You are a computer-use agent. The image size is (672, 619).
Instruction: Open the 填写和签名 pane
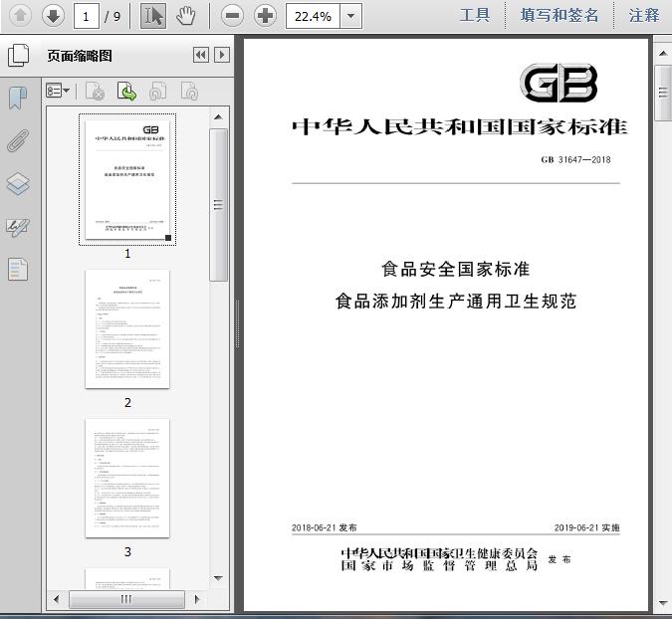tap(560, 15)
